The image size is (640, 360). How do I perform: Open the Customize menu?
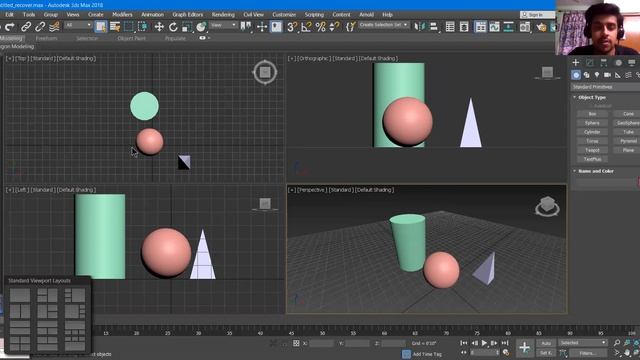coord(284,15)
